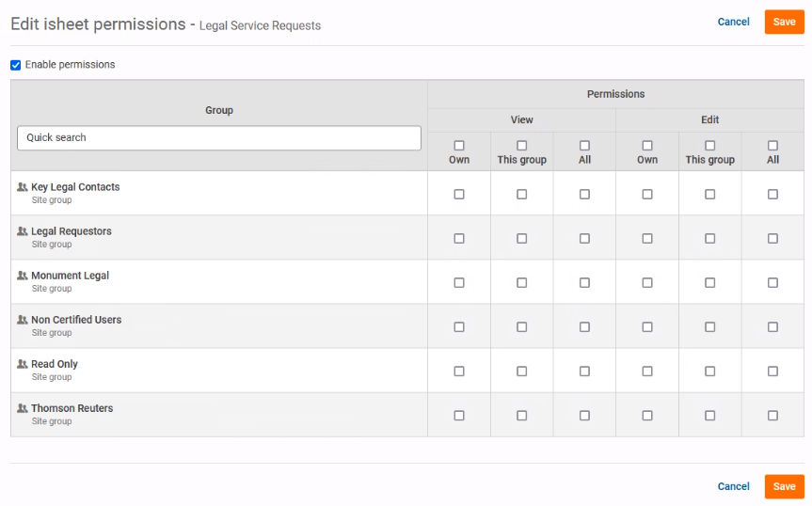Check Edit All for Legal Requestors

pyautogui.click(x=772, y=239)
